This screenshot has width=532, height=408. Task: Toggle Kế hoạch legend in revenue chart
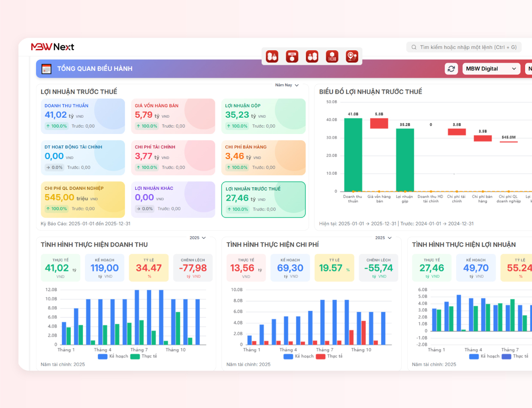tap(112, 356)
